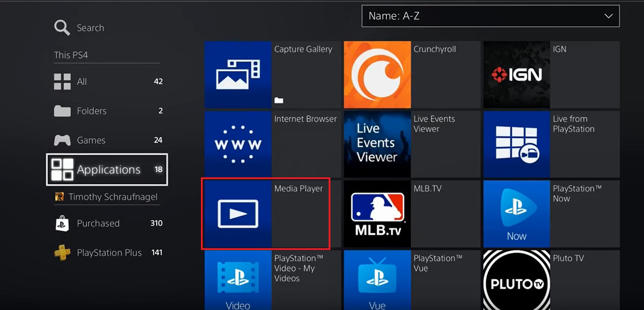Click the sort dropdown chevron arrow
This screenshot has height=310, width=644.
click(x=608, y=16)
